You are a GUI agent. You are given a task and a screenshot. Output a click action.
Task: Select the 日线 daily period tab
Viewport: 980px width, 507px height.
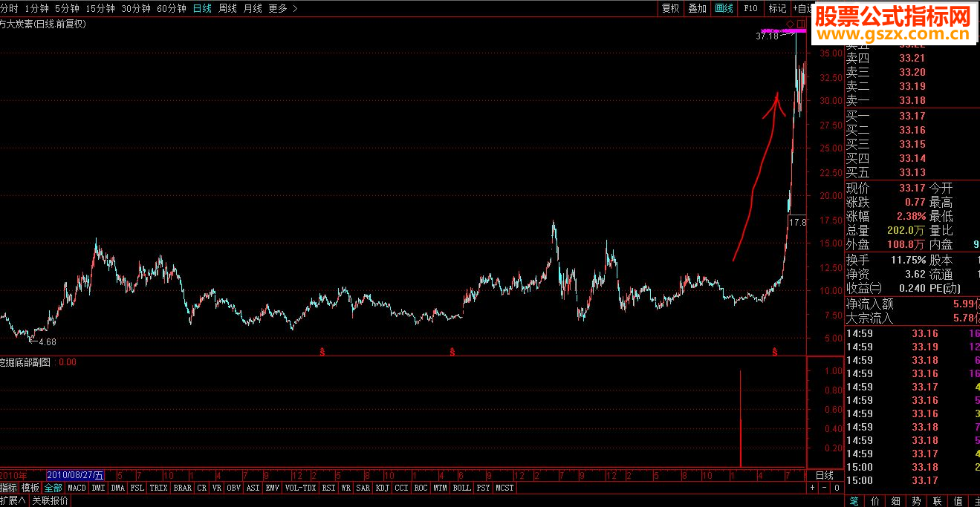(x=202, y=8)
